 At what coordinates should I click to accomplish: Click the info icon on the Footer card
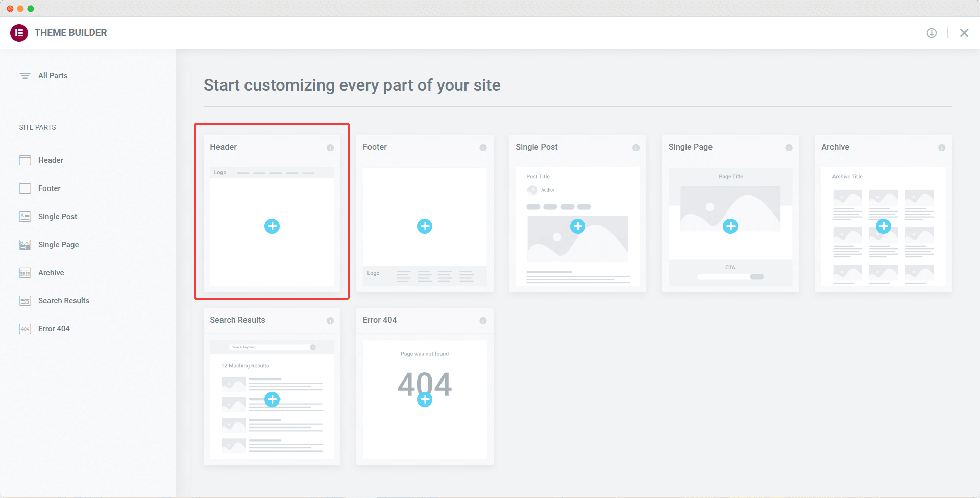point(483,147)
